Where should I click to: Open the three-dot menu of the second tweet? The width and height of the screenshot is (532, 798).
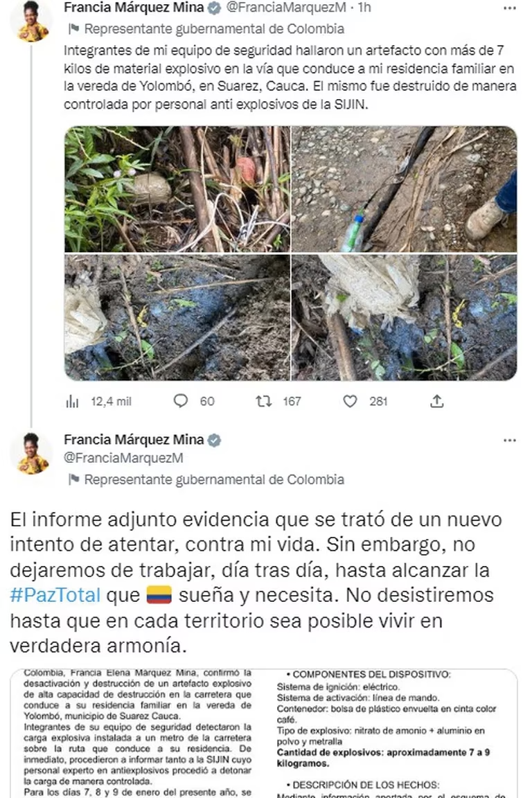coord(510,441)
